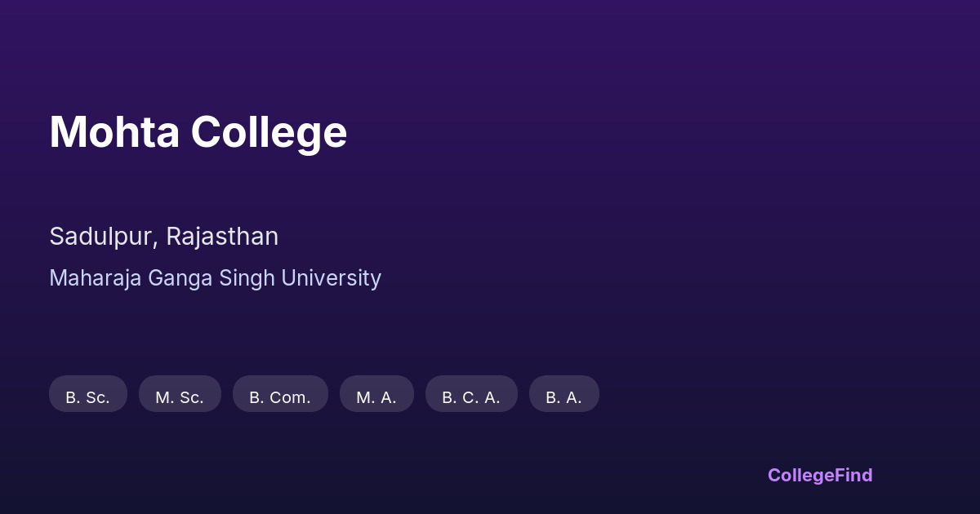Click the word 'College' in the heading
Viewport: 980px width, 514px height.
click(x=269, y=132)
